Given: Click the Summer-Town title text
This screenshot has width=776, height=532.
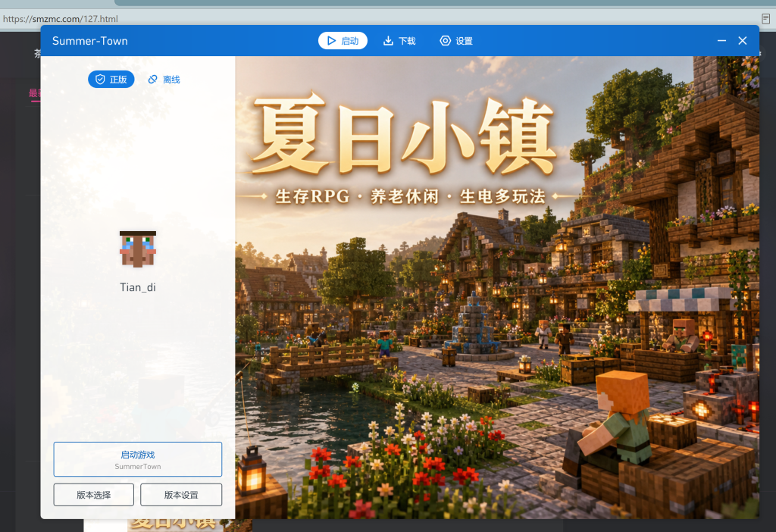Looking at the screenshot, I should point(89,41).
